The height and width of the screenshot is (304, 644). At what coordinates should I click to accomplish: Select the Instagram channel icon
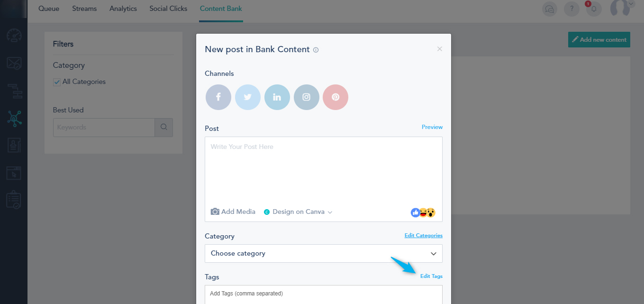[x=307, y=97]
